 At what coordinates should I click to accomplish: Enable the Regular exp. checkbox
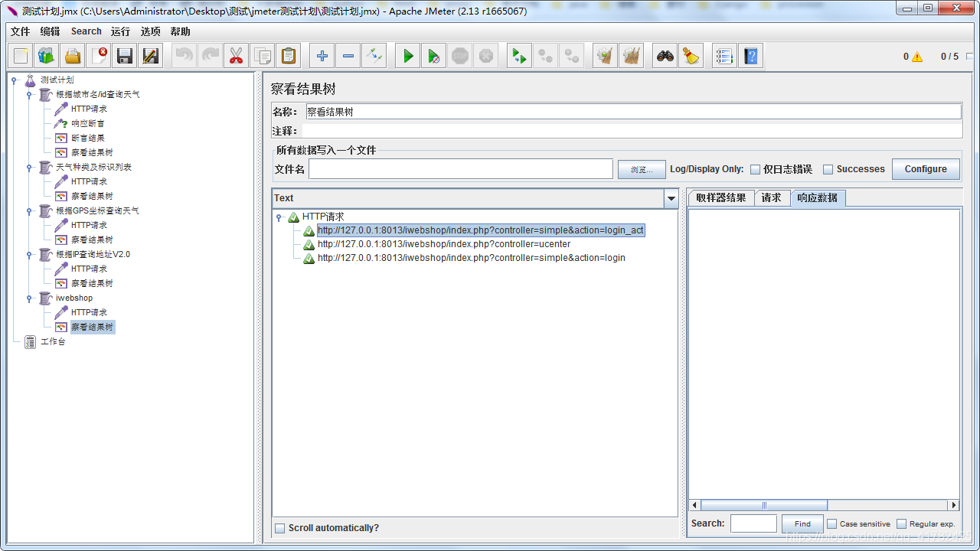click(x=901, y=524)
